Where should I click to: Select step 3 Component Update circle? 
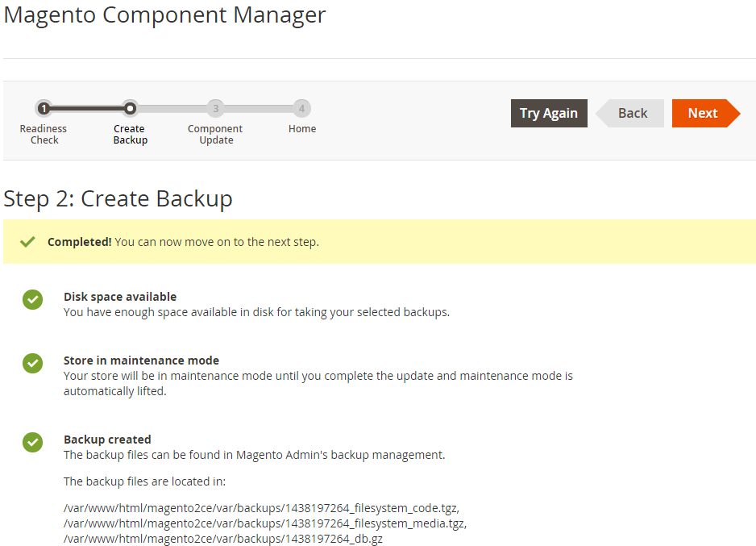point(215,109)
